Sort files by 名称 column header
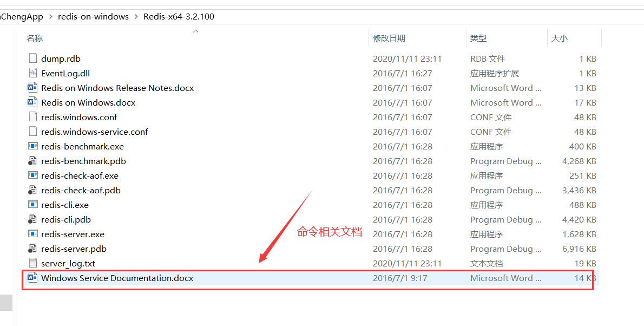 click(x=35, y=38)
